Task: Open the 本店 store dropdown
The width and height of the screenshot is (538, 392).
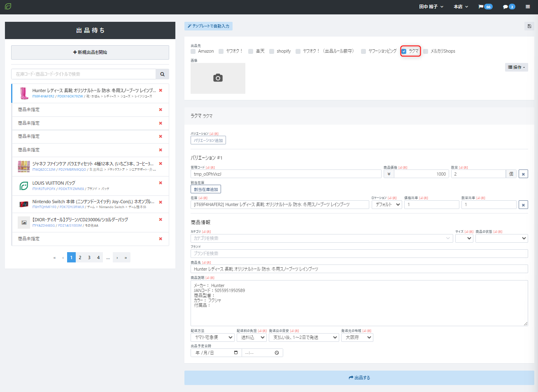Action: click(x=461, y=7)
